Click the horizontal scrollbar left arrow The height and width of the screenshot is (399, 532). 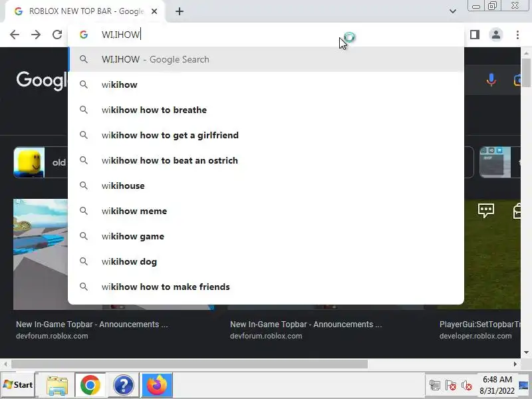pos(5,364)
